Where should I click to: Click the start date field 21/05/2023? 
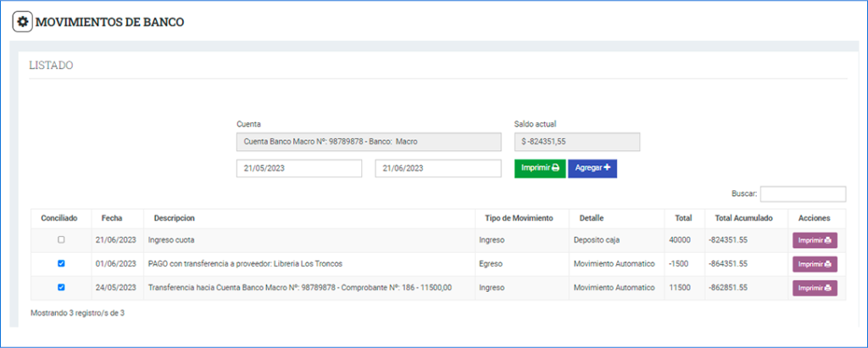[x=299, y=168]
